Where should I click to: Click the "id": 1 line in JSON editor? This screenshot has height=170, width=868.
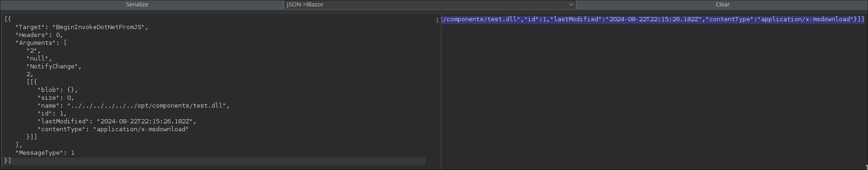coord(52,113)
